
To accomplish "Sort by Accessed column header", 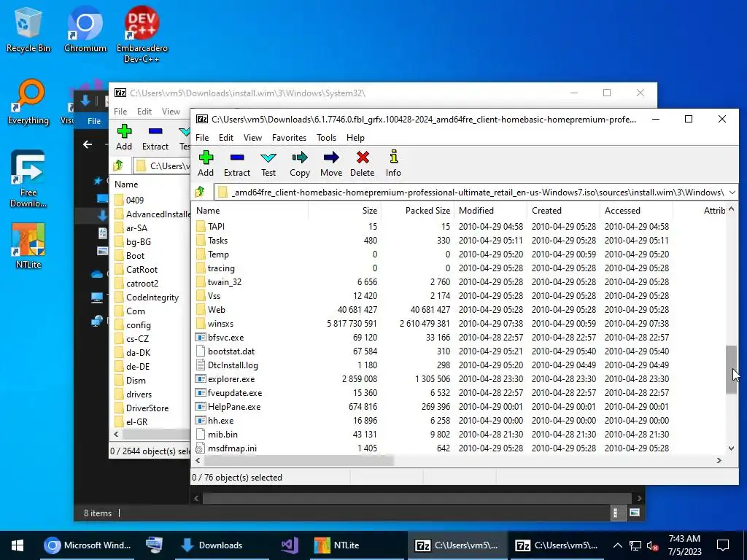I will (636, 211).
